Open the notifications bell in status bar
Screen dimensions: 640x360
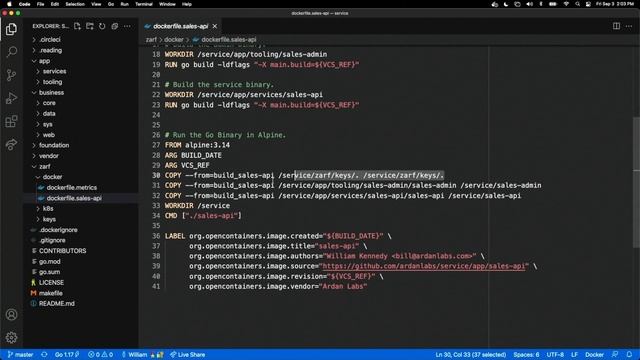tap(629, 355)
